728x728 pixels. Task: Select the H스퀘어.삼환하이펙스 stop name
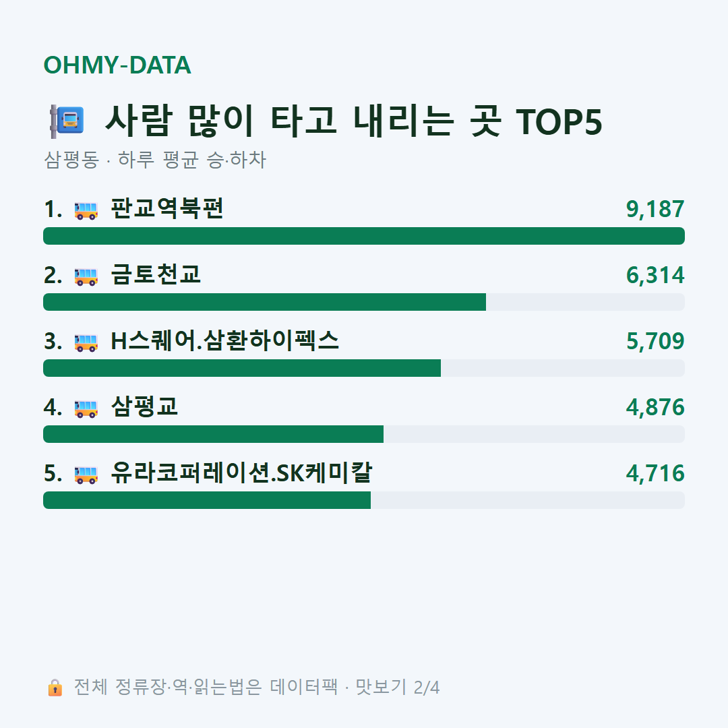(x=224, y=341)
